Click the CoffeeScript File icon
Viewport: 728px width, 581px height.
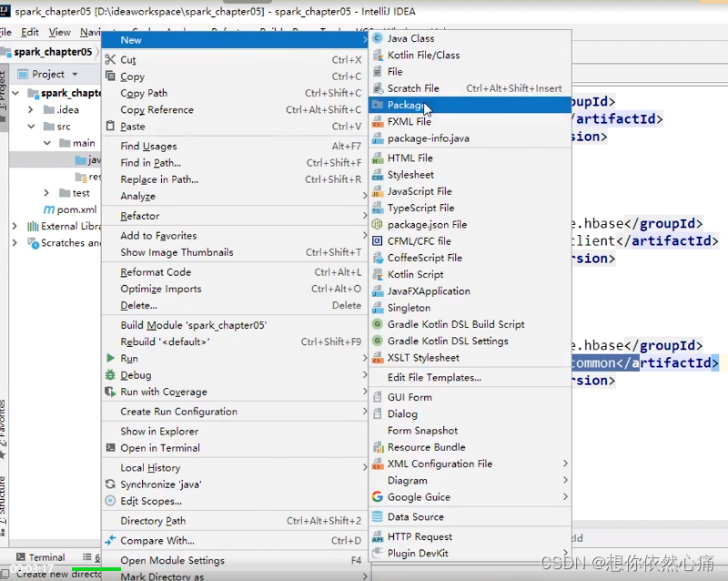pyautogui.click(x=378, y=258)
